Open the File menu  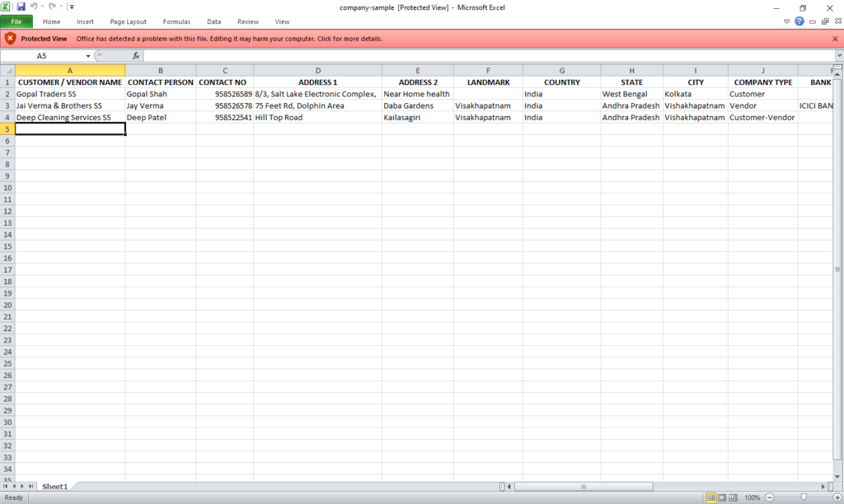[16, 21]
